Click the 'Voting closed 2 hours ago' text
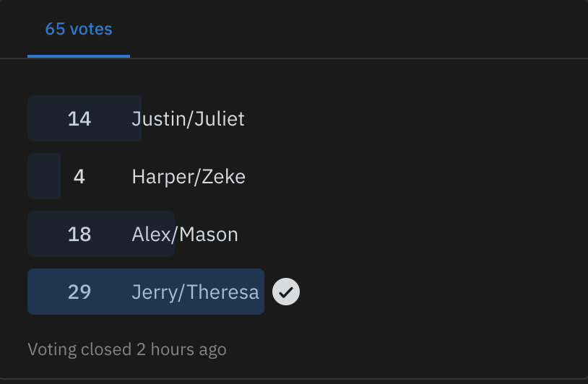 (127, 350)
